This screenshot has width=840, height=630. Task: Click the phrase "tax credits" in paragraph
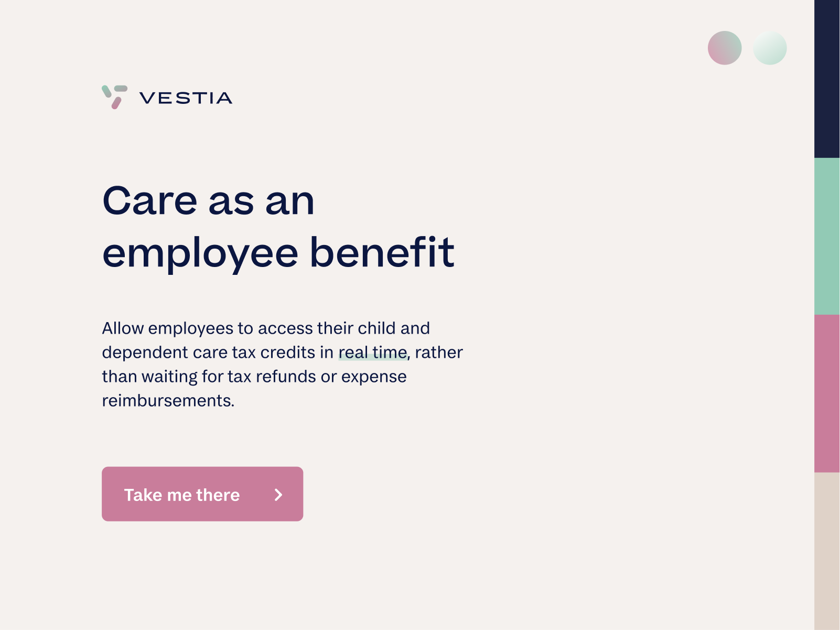273,353
